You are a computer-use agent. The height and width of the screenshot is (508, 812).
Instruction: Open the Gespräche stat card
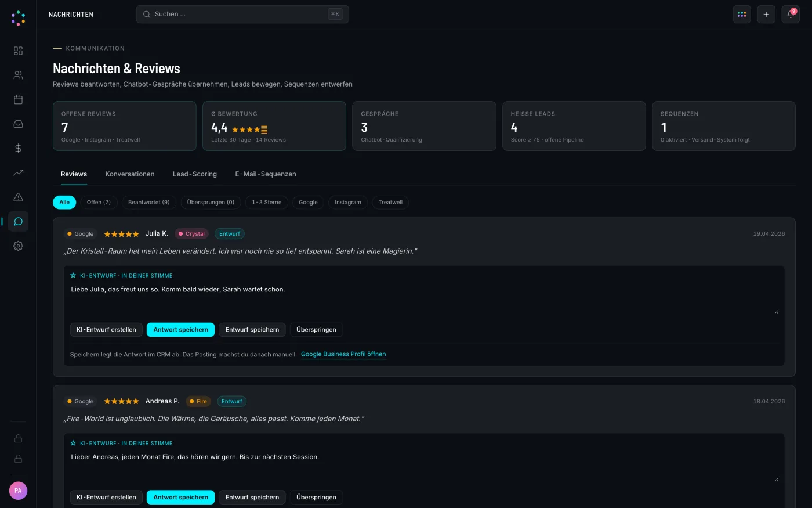pos(424,126)
